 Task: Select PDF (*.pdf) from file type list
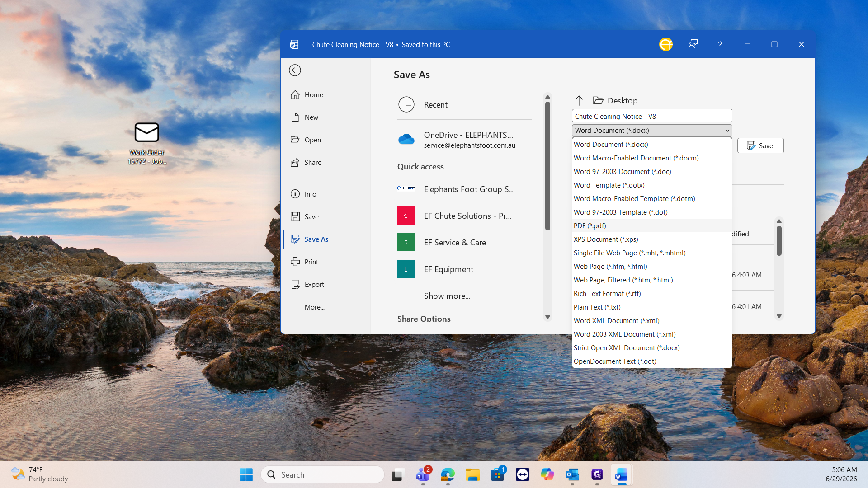pyautogui.click(x=651, y=225)
